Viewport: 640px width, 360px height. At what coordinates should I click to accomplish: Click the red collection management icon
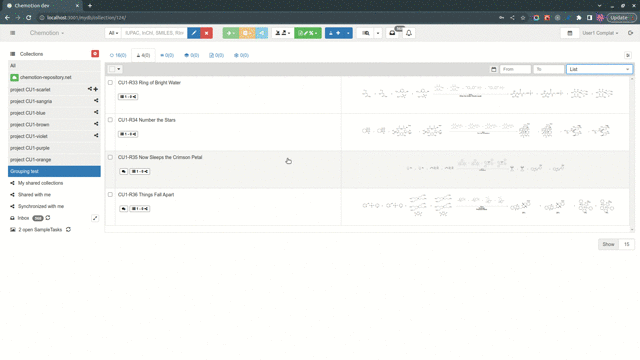coord(95,54)
